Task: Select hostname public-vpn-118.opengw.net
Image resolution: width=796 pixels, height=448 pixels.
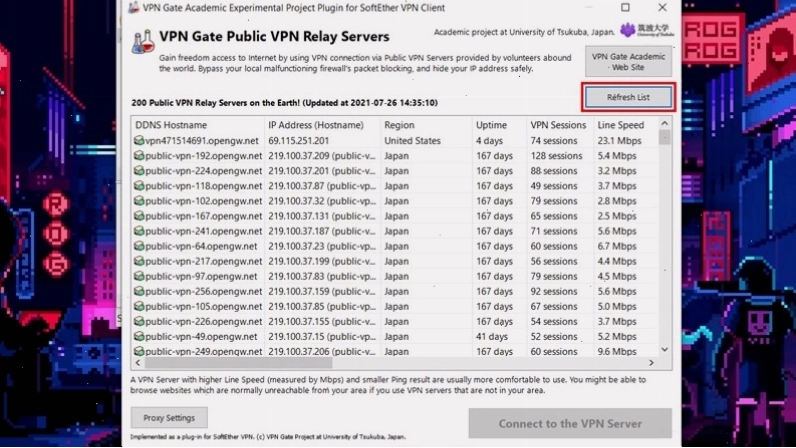Action: [204, 185]
